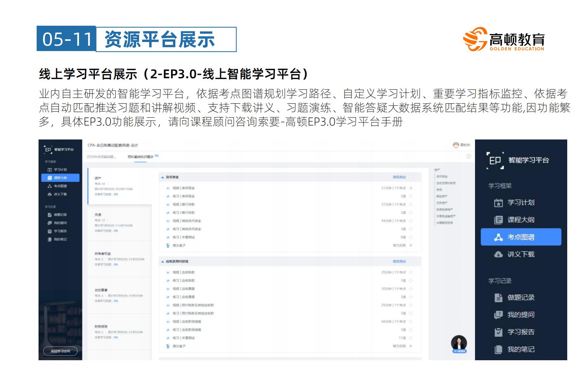The width and height of the screenshot is (588, 378).
Task: Click the status circle for 视频 | 其他货币资金 row
Action: (411, 221)
